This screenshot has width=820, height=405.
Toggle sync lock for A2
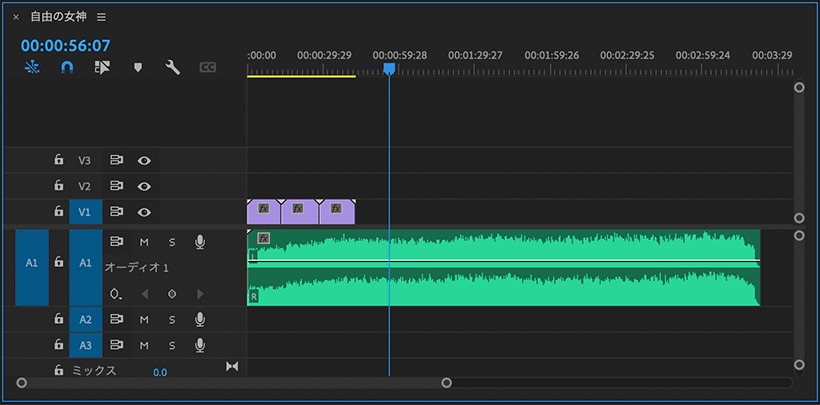coord(116,319)
